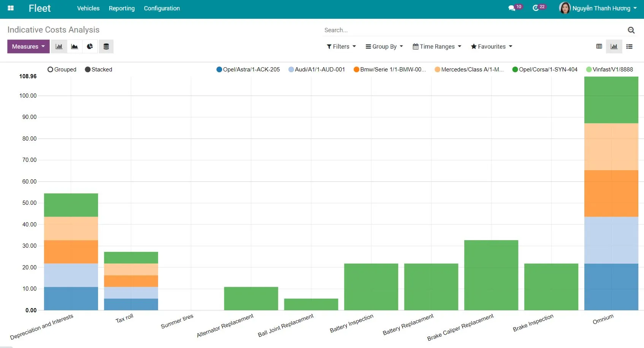Click the Tax roll blue bottom segment
This screenshot has width=644, height=348.
pyautogui.click(x=131, y=304)
